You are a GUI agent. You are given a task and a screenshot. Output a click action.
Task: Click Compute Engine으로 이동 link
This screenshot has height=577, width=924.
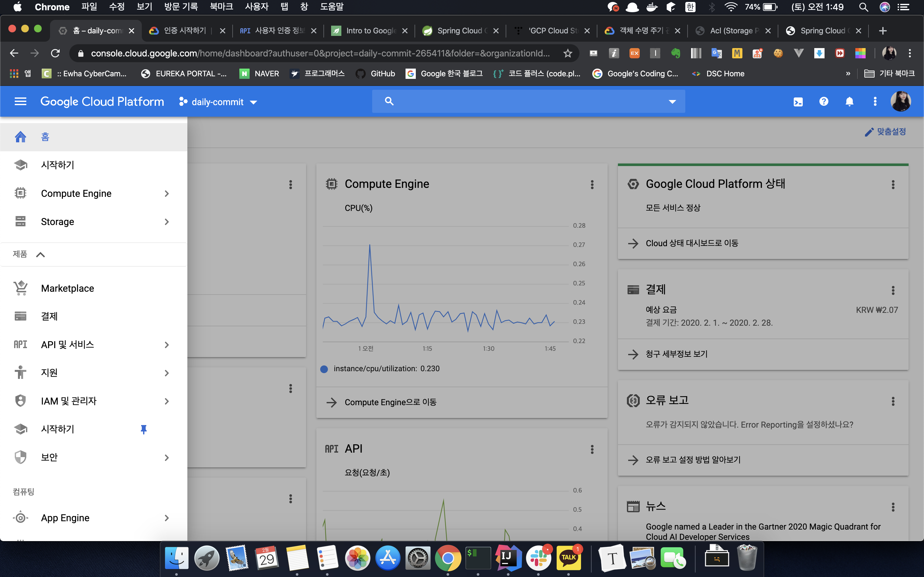click(390, 402)
